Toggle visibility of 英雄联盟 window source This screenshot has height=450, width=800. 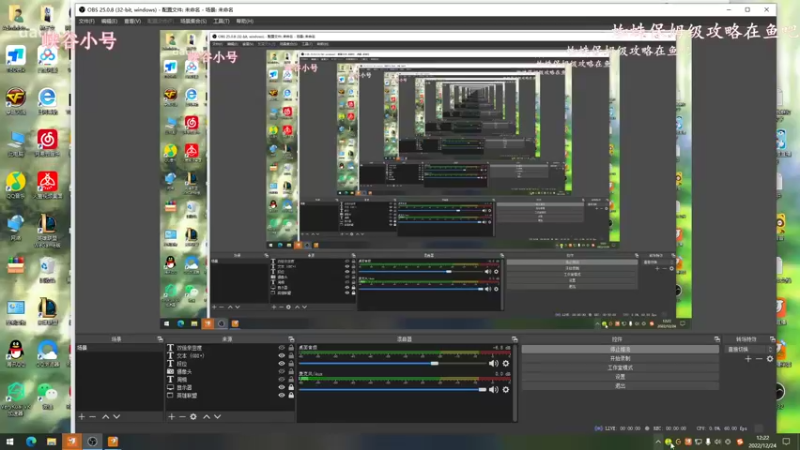click(281, 395)
